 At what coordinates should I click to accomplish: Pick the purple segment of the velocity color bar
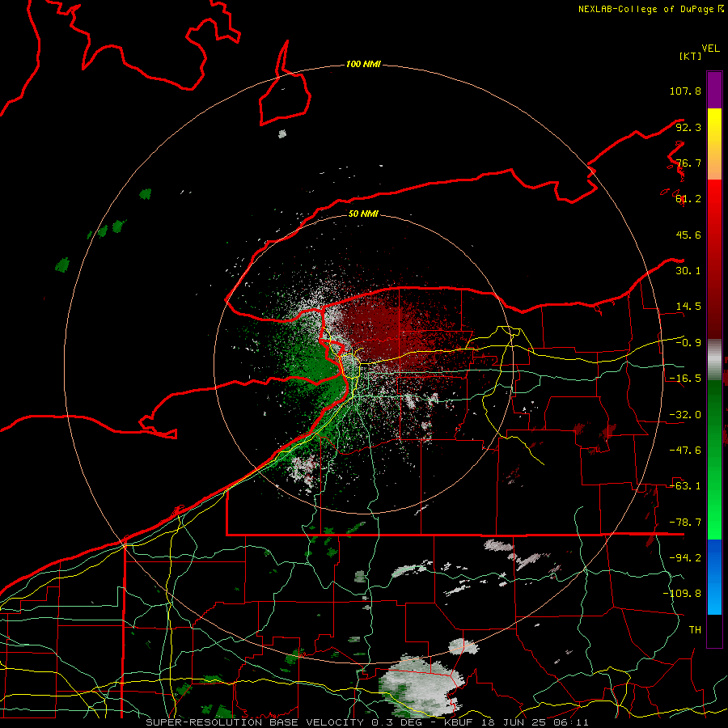[x=714, y=90]
